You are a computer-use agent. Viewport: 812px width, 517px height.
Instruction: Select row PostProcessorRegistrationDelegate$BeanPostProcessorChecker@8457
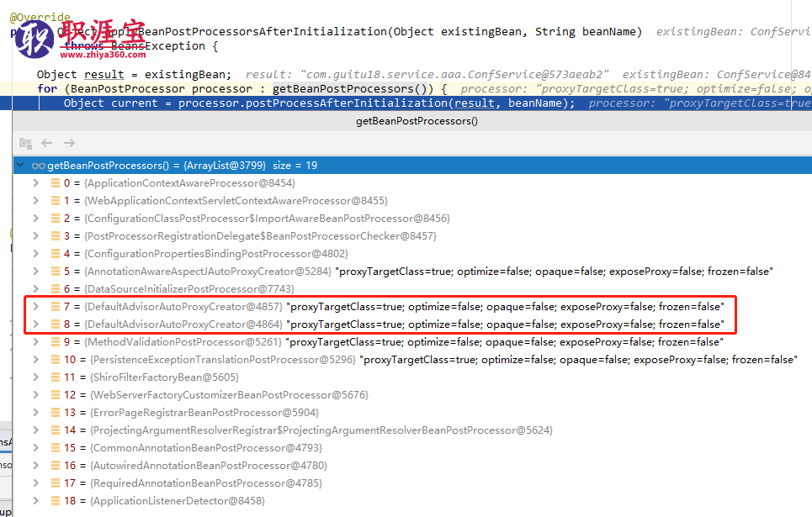coord(412,235)
